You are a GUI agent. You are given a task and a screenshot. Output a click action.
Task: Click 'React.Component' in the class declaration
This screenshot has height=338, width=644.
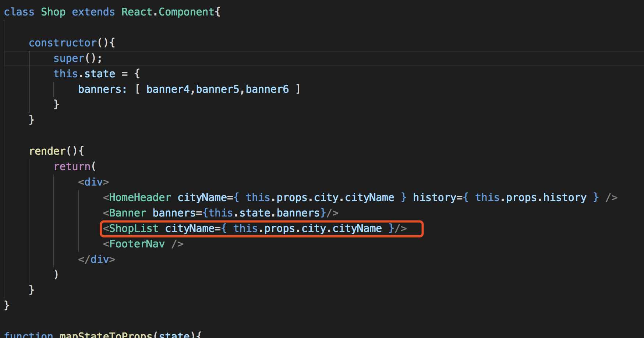pyautogui.click(x=168, y=12)
